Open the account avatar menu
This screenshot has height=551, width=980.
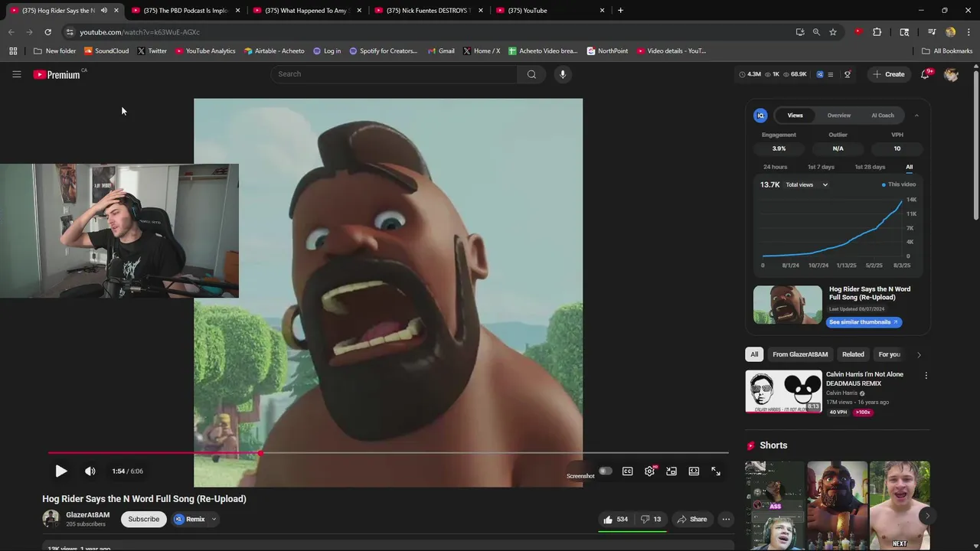point(951,74)
